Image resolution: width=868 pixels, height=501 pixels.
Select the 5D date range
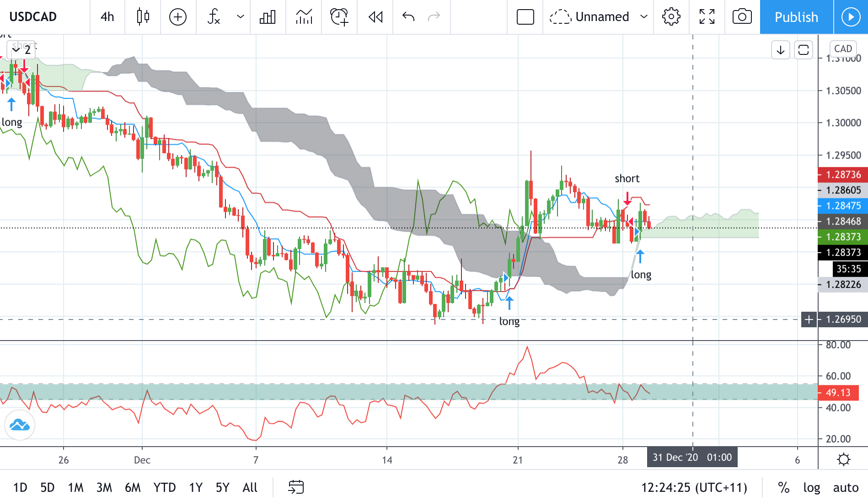coord(47,488)
